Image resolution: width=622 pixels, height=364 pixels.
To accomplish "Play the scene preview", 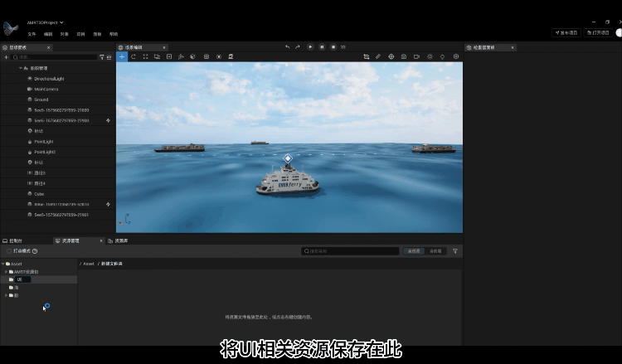I will click(x=310, y=46).
